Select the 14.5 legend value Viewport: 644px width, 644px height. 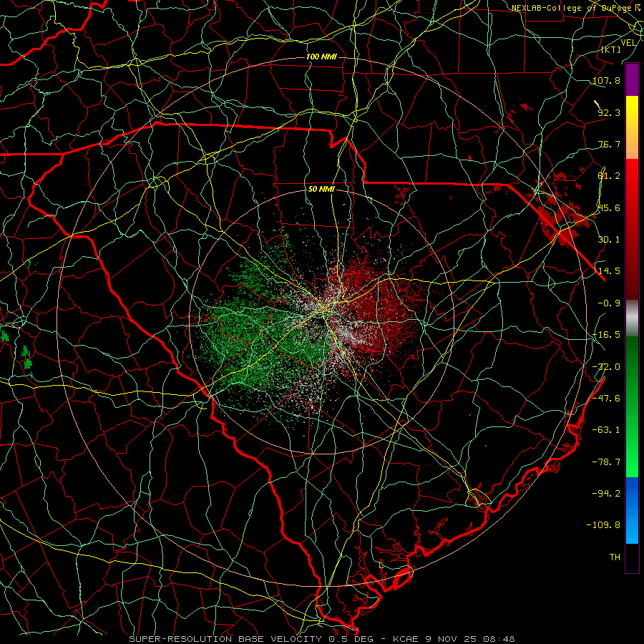[609, 271]
